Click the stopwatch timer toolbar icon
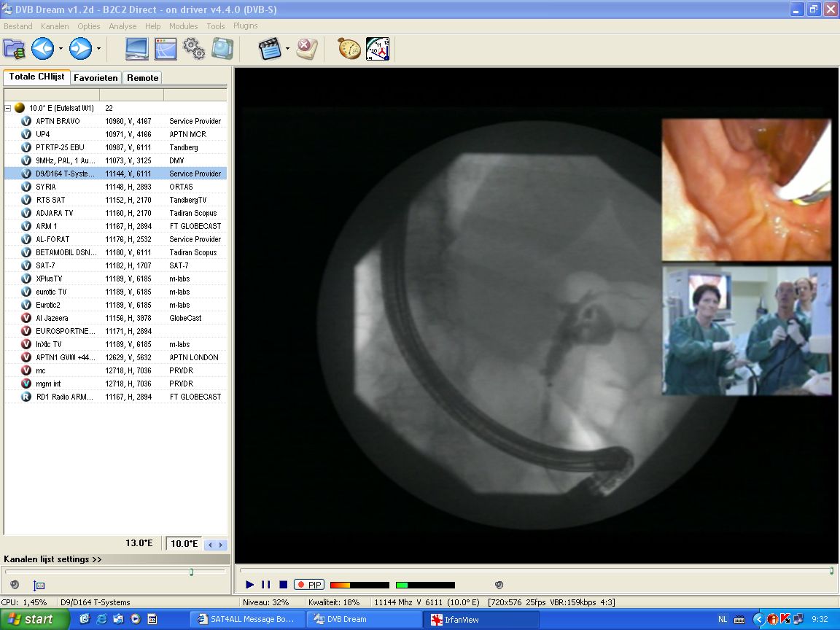Image resolution: width=840 pixels, height=630 pixels. tap(349, 49)
